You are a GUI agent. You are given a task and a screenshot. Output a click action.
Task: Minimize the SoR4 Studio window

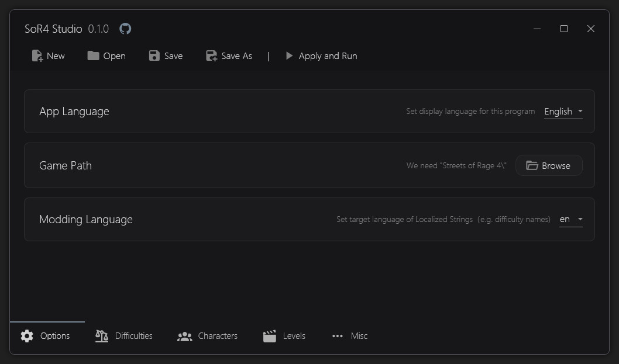(x=537, y=28)
